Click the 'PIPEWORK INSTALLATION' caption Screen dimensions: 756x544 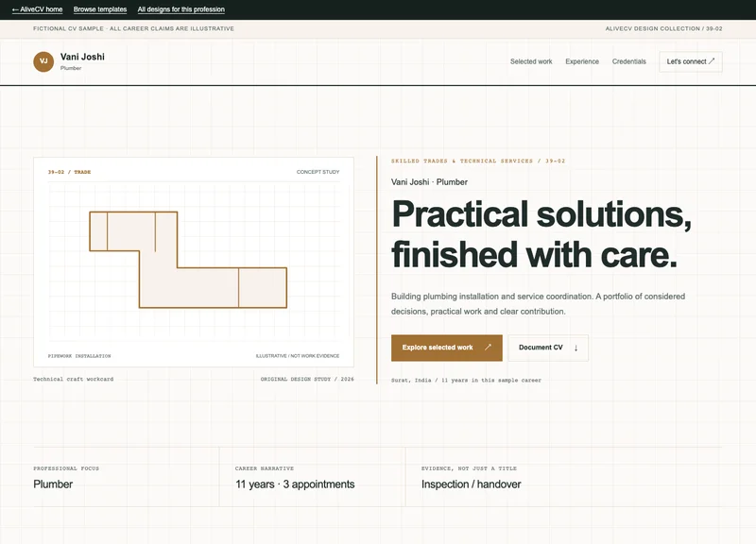pos(79,356)
